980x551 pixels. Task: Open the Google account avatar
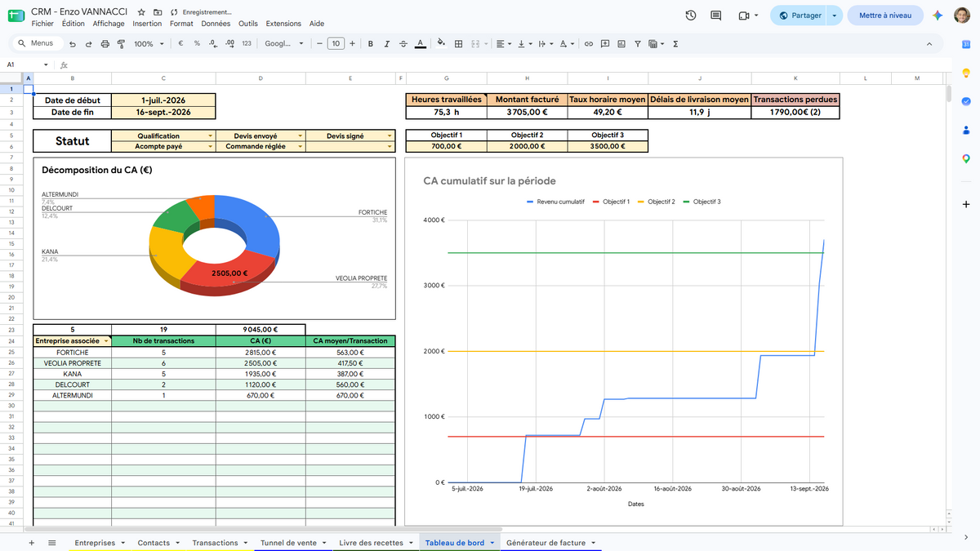click(x=962, y=16)
